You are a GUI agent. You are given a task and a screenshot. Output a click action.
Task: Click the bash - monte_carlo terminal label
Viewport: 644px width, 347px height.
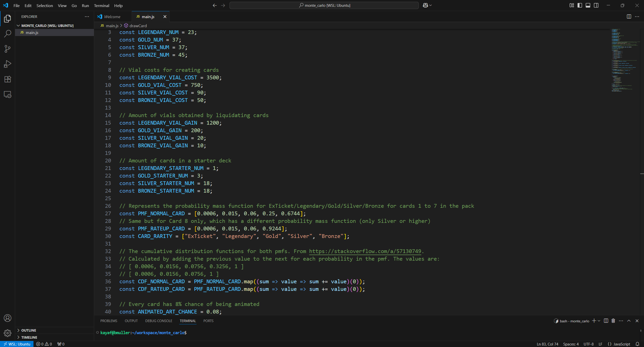click(572, 321)
